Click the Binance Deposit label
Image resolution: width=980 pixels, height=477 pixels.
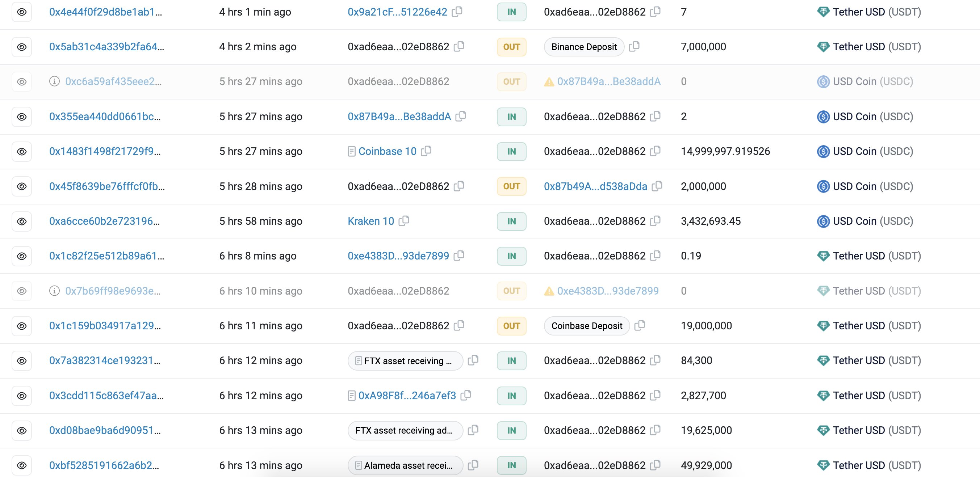click(x=584, y=47)
